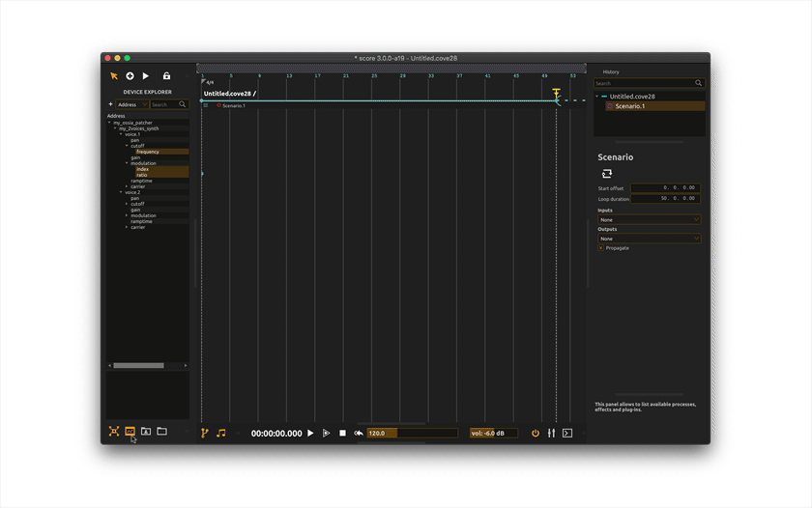This screenshot has height=508, width=812.
Task: Collapse the my_ossia_patcher device node
Action: (x=109, y=123)
